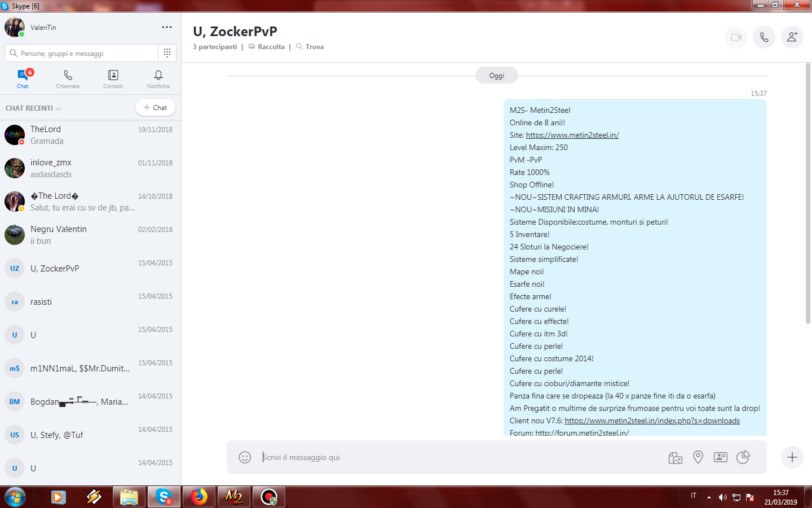Screen dimensions: 812x508
Task: Open the Winamp lightning taskbar icon
Action: [x=94, y=497]
